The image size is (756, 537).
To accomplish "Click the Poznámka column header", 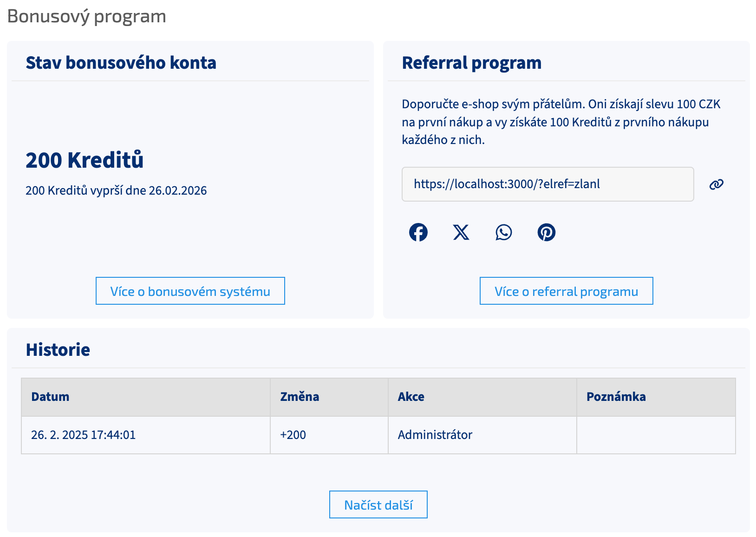I will point(616,397).
